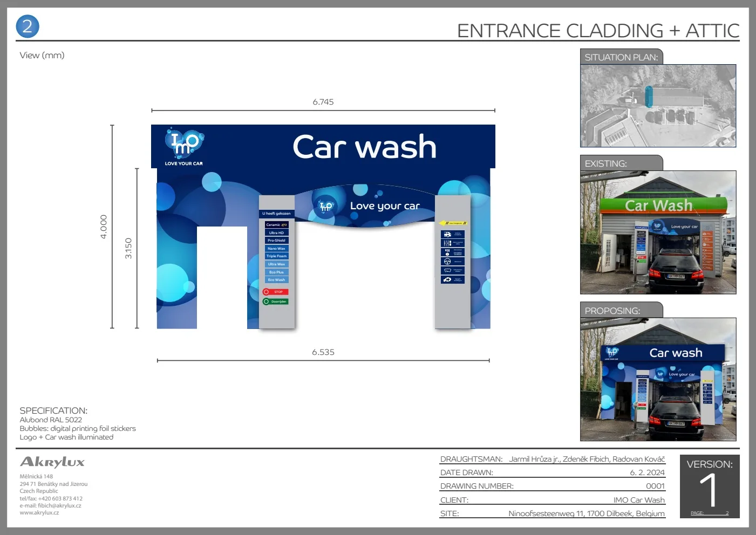Select the 'Ultra HD' program panel
This screenshot has height=535, width=756.
pos(276,233)
